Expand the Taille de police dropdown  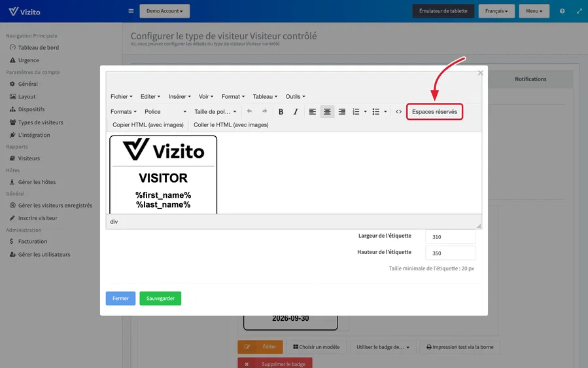215,111
